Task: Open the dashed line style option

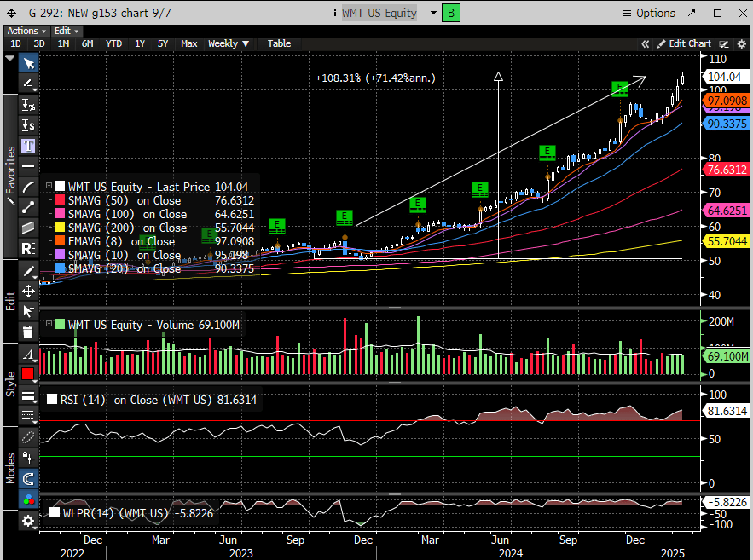Action: [28, 415]
